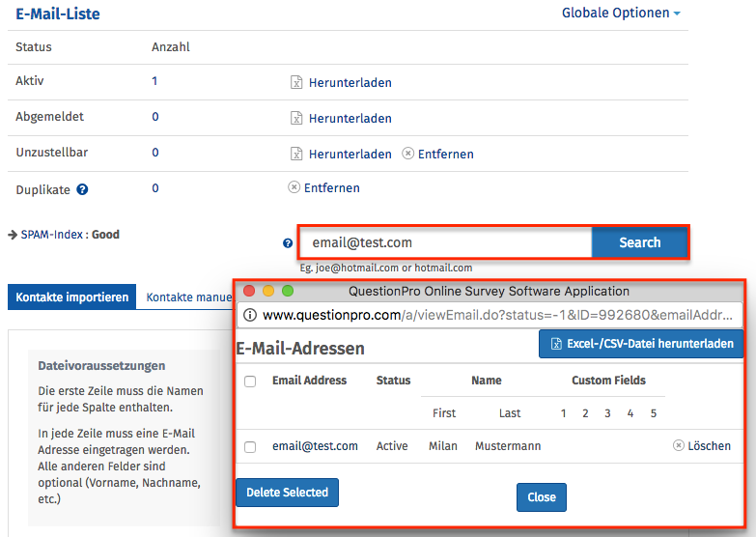The width and height of the screenshot is (756, 537).
Task: Open the Duplikate help question mark icon
Action: 82,189
